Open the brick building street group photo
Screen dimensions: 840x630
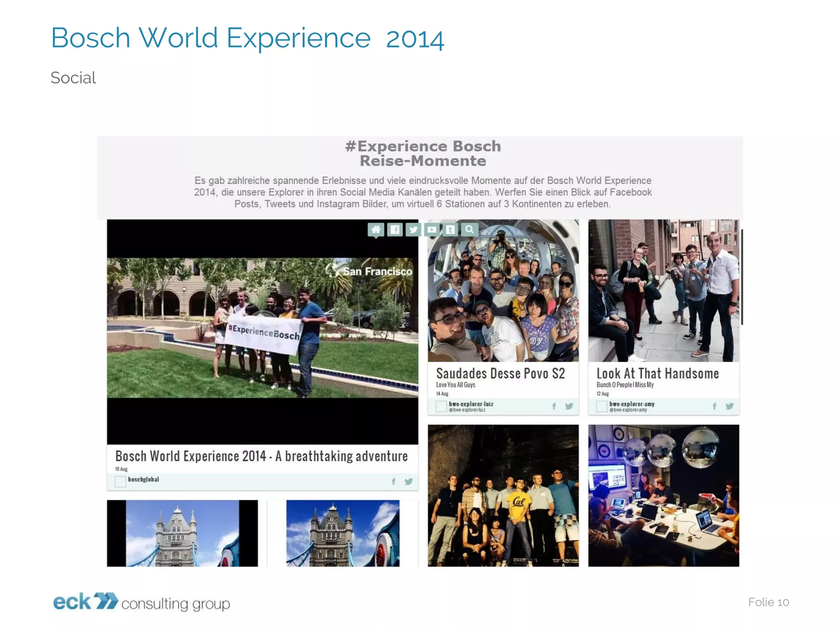[664, 291]
